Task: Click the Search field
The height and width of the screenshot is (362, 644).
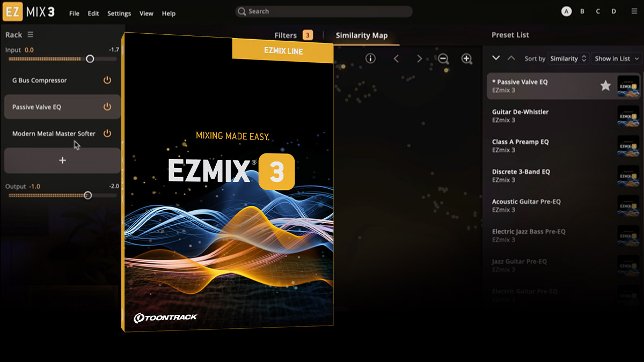Action: click(x=324, y=11)
